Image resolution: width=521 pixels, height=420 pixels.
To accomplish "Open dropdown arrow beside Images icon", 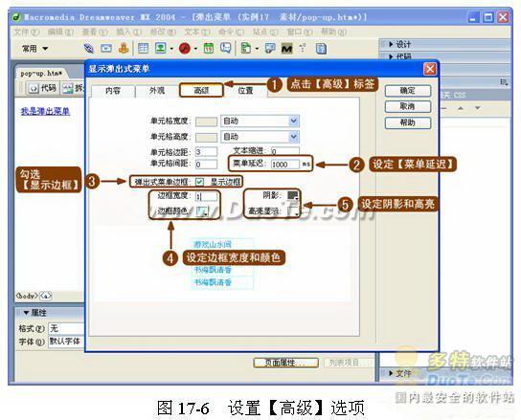I will (171, 49).
